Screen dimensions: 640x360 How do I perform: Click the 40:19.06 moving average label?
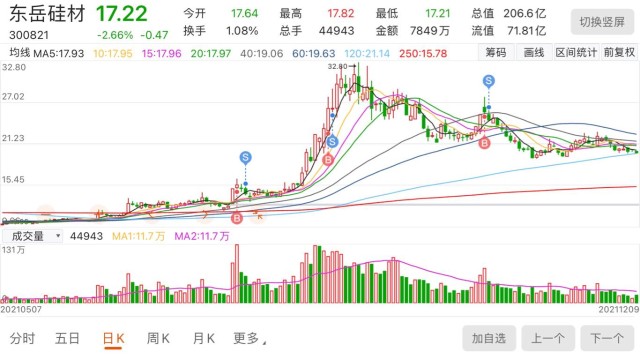(262, 53)
